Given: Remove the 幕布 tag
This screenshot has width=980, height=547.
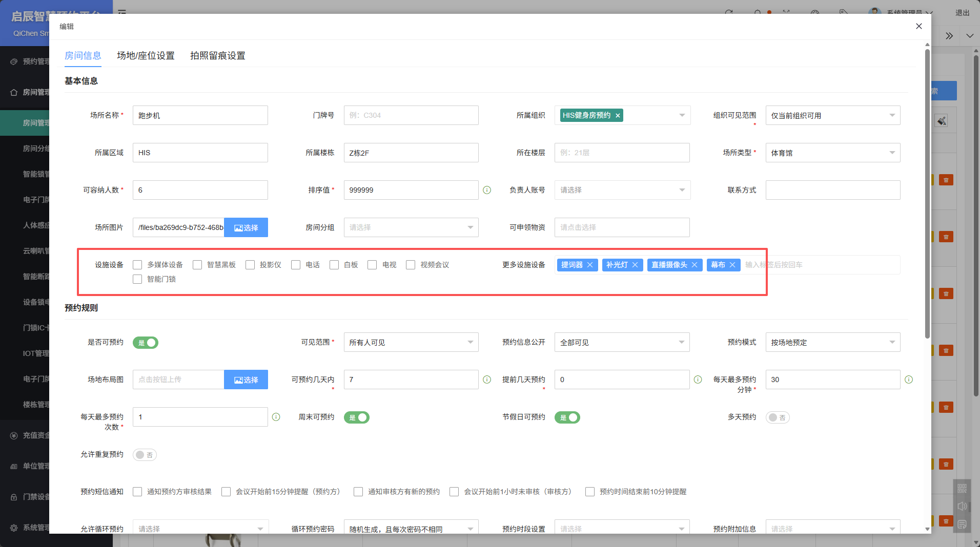Looking at the screenshot, I should point(732,265).
